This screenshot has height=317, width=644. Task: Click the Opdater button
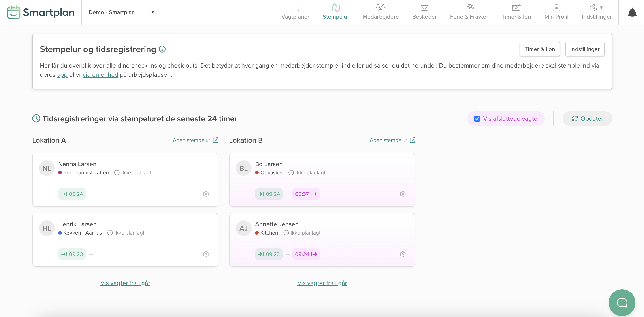pyautogui.click(x=588, y=118)
